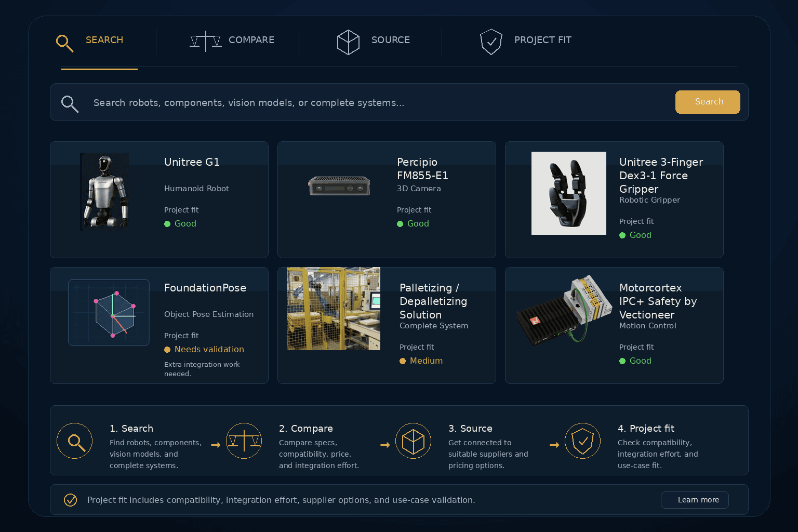Click the shield check icon in Project Fit tab

coord(491,42)
